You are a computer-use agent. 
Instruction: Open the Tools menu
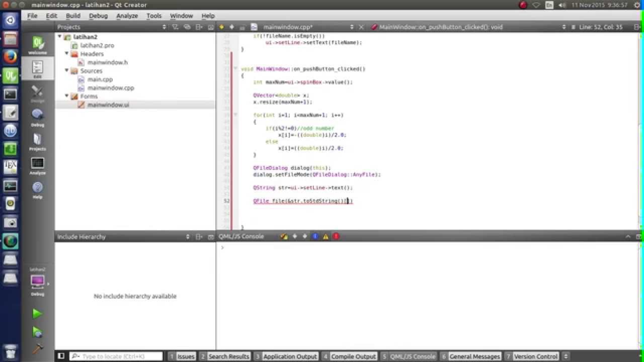[154, 16]
